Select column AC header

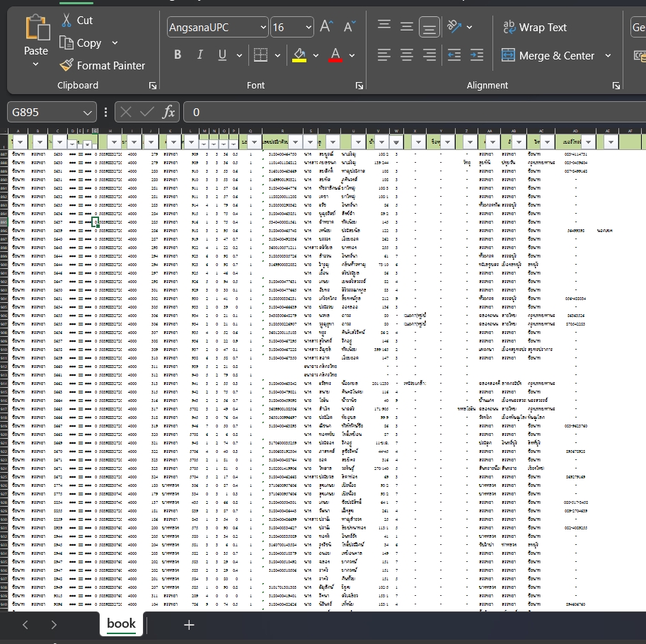(x=541, y=131)
